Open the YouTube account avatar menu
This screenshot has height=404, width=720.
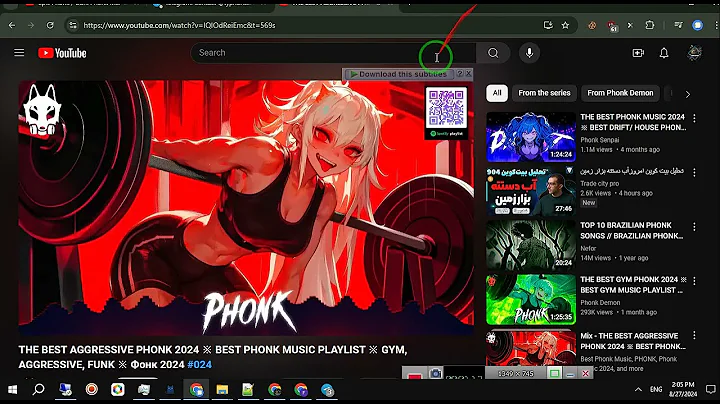pos(694,53)
